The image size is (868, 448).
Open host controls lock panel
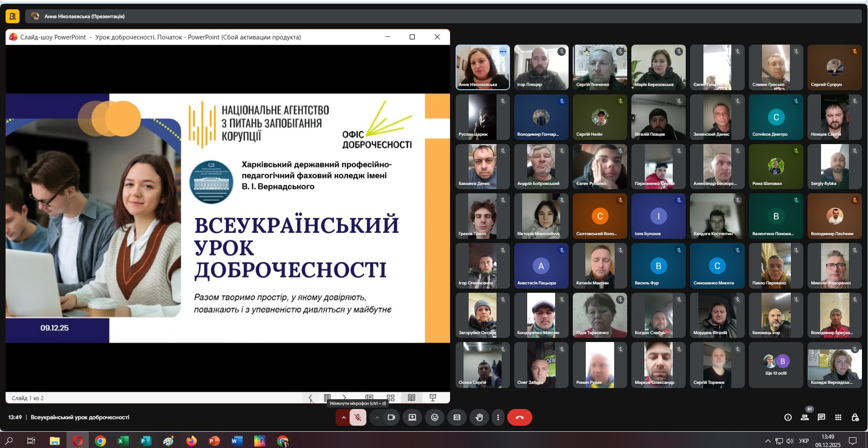click(x=855, y=417)
